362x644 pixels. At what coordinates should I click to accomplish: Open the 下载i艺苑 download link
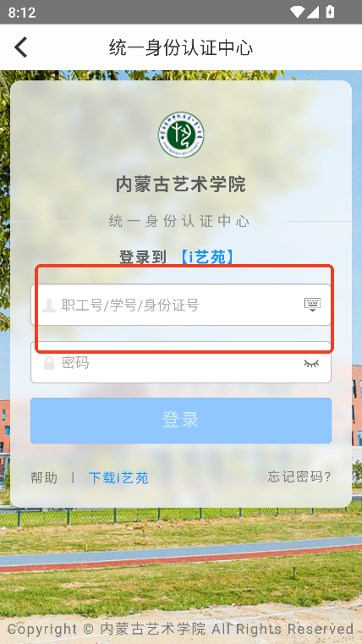tap(118, 477)
